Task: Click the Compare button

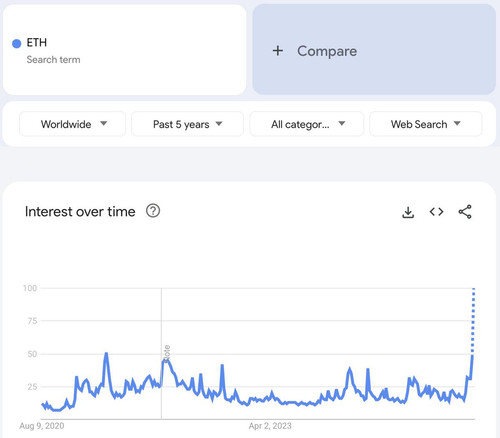Action: (x=374, y=50)
